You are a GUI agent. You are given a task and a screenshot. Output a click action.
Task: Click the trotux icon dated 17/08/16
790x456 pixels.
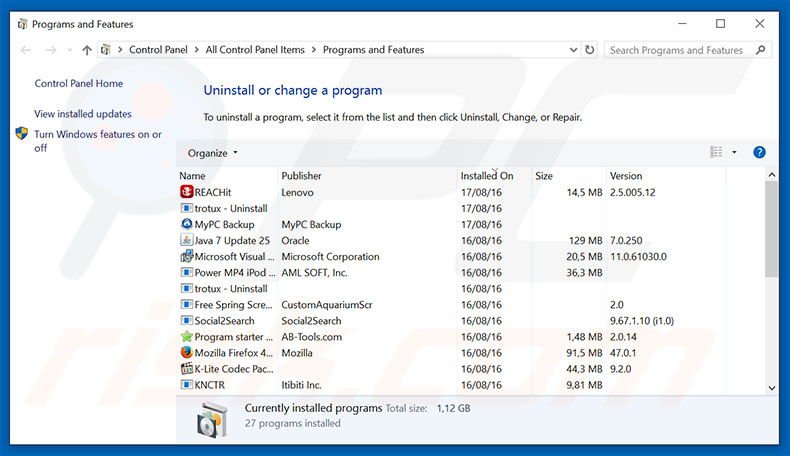[186, 208]
